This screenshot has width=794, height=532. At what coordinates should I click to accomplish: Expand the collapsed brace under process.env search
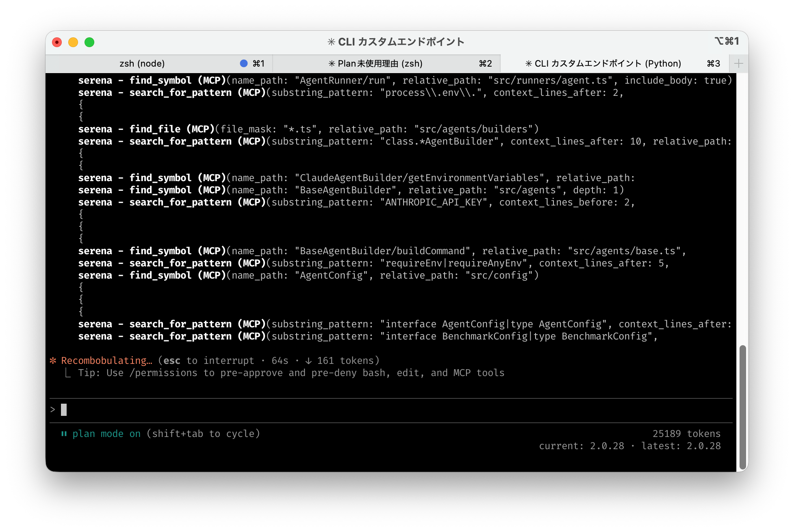click(81, 105)
